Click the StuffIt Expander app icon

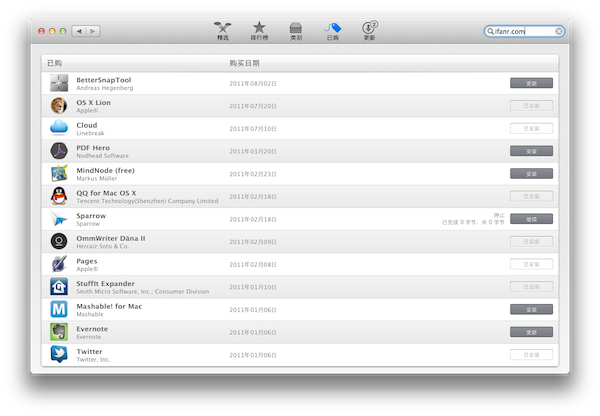pyautogui.click(x=59, y=286)
